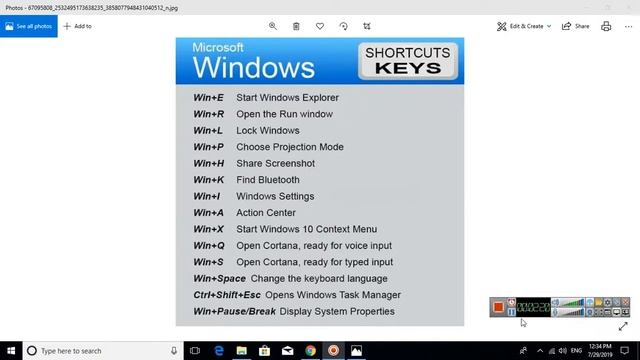The width and height of the screenshot is (640, 360).
Task: Zoom the photo with magnifier icon
Action: tap(273, 26)
